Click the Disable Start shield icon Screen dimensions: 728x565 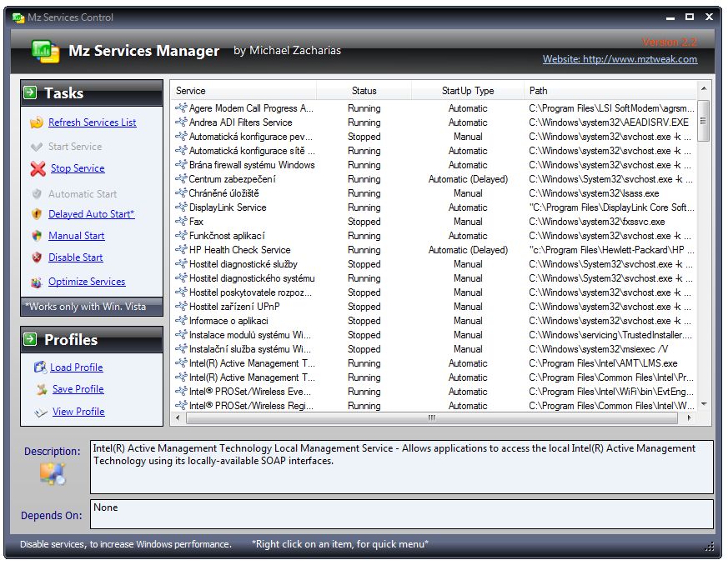tap(37, 257)
